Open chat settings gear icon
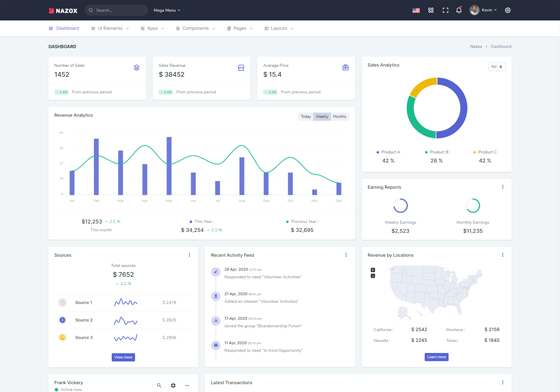 pos(173,385)
